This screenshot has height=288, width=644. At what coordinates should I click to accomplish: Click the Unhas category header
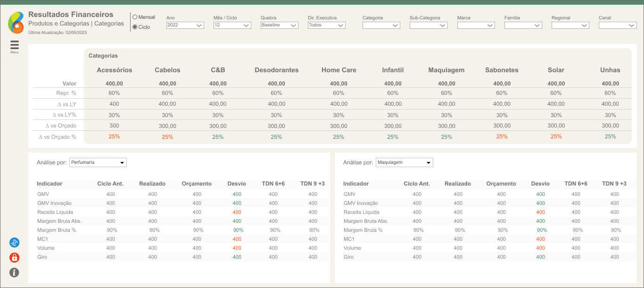(x=610, y=70)
